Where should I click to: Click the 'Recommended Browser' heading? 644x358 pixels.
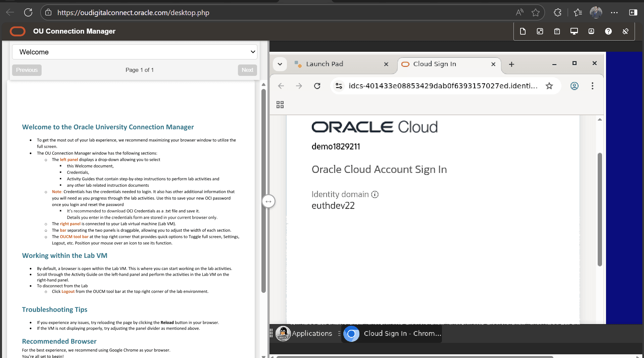pyautogui.click(x=59, y=341)
